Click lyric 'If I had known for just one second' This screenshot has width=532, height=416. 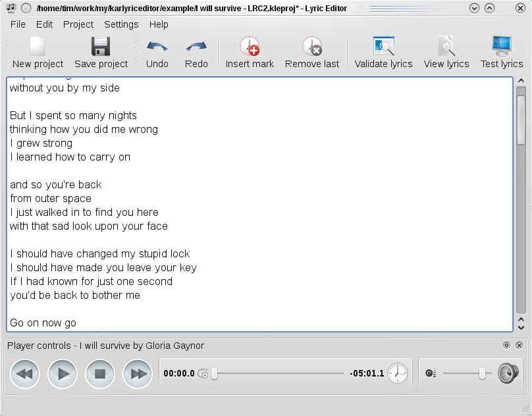point(92,281)
